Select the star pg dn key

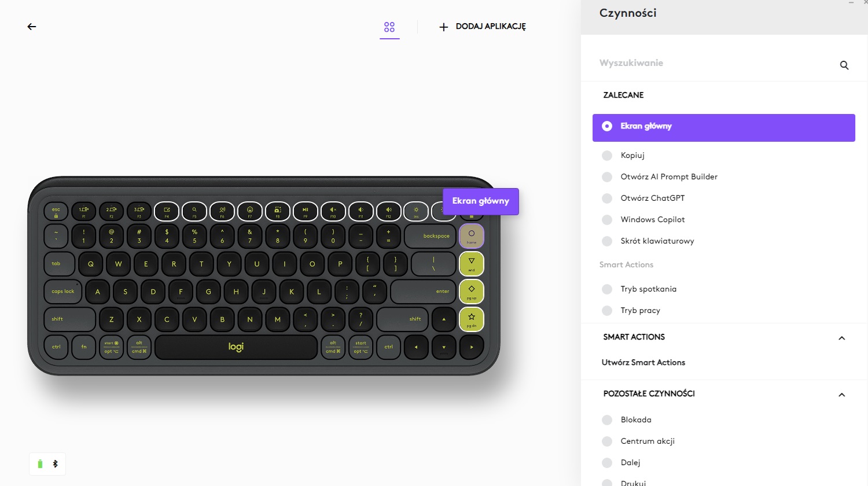pyautogui.click(x=472, y=319)
